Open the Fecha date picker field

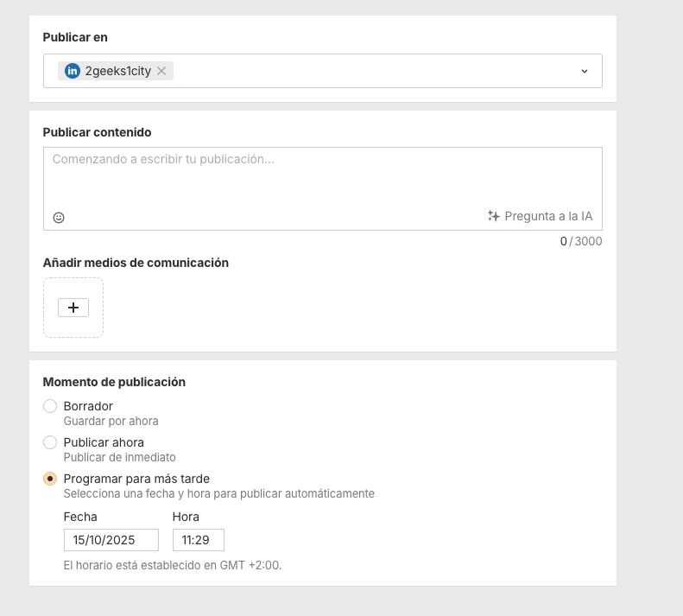(111, 540)
